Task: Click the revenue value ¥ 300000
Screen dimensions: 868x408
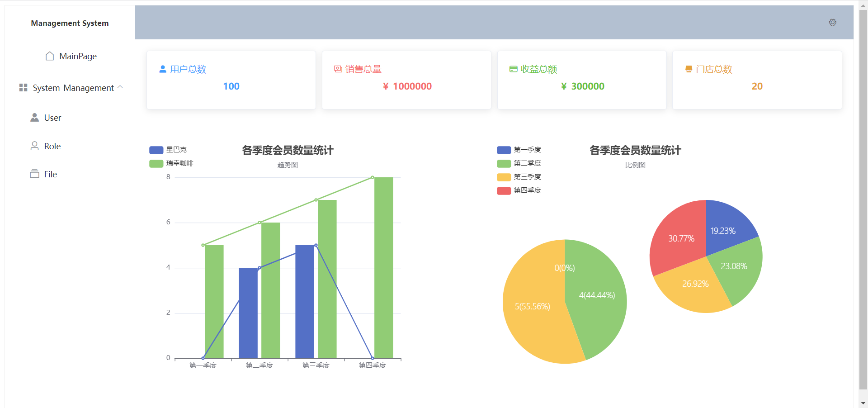Action: pyautogui.click(x=582, y=86)
